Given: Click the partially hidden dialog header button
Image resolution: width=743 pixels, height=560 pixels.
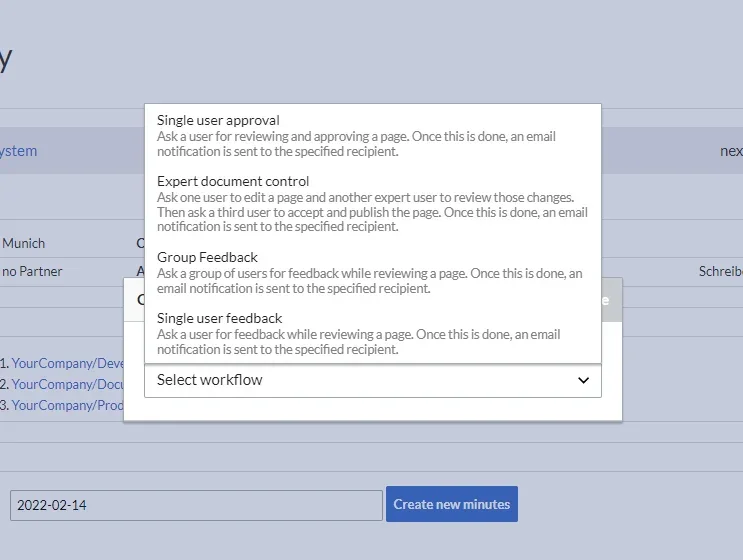Looking at the screenshot, I should tap(611, 299).
